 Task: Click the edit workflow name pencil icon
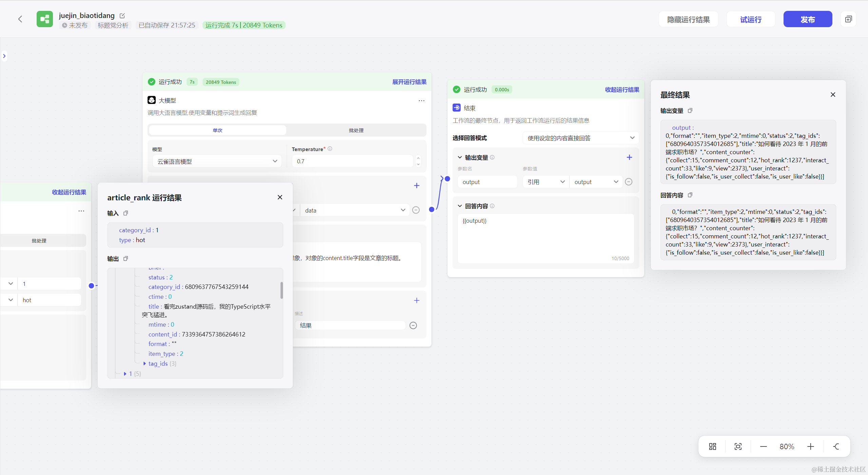click(x=122, y=16)
